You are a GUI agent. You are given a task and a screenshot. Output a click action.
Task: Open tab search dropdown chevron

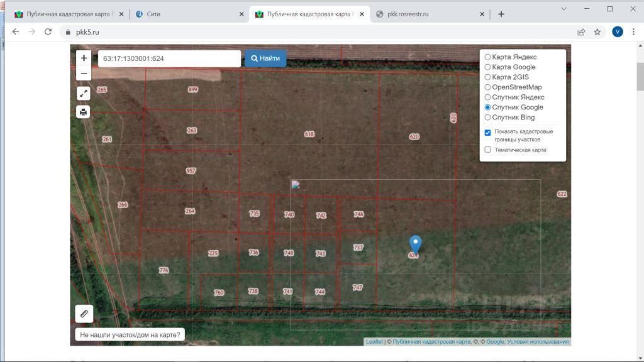point(564,9)
